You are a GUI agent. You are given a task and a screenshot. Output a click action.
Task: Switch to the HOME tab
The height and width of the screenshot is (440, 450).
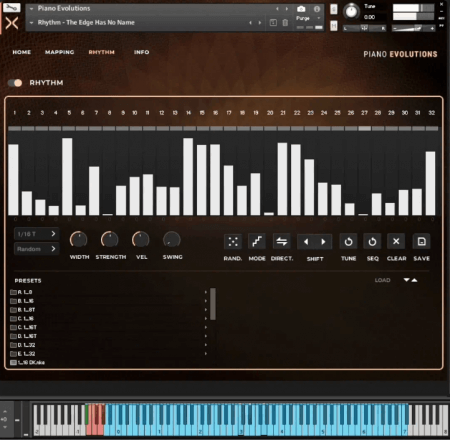click(22, 52)
